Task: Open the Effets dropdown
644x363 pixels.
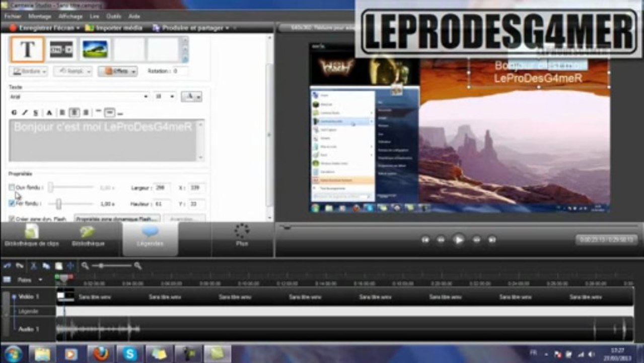Action: 117,72
